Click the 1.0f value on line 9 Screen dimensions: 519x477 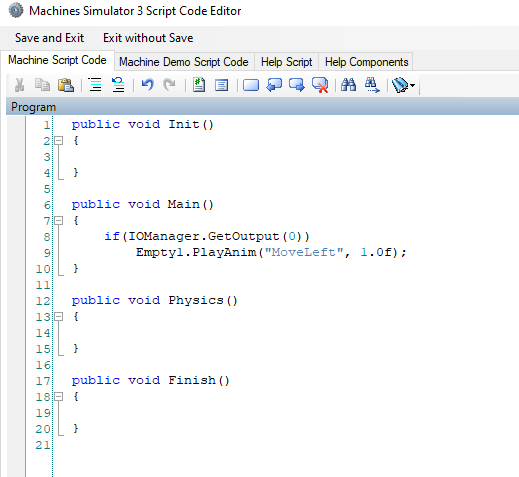coord(376,252)
